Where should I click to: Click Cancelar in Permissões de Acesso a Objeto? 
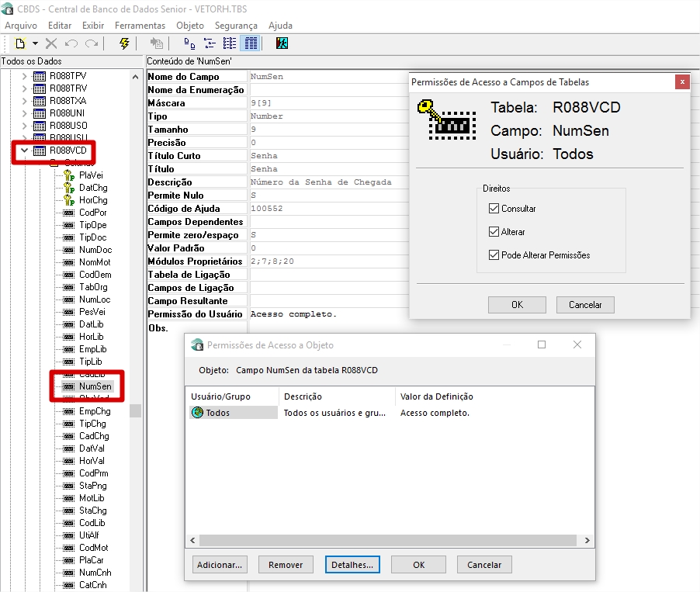pos(484,565)
